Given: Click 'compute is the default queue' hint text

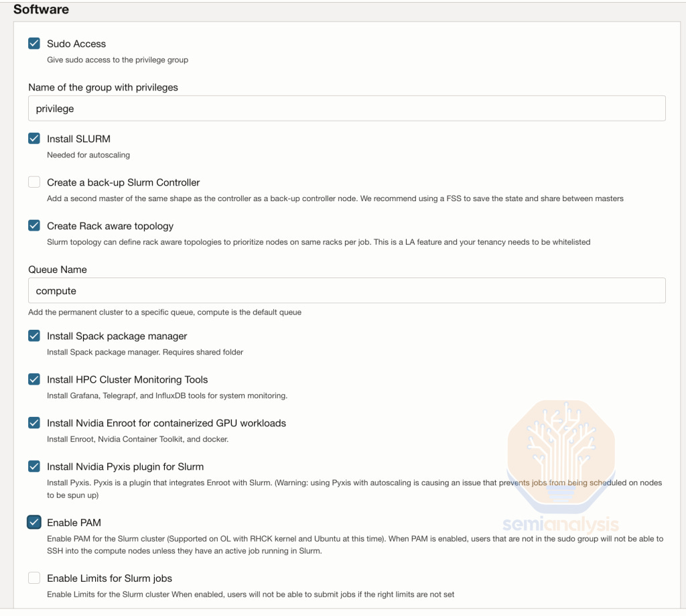Looking at the screenshot, I should tap(249, 312).
